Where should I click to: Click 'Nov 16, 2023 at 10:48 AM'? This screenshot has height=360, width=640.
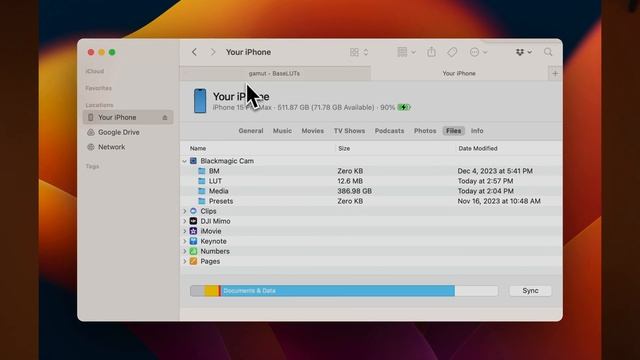pos(499,201)
